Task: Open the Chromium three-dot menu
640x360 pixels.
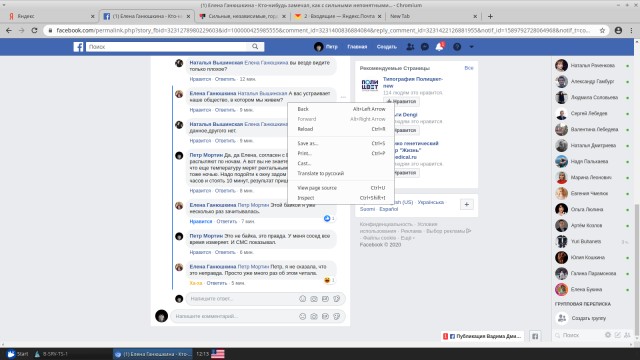Action: [631, 30]
